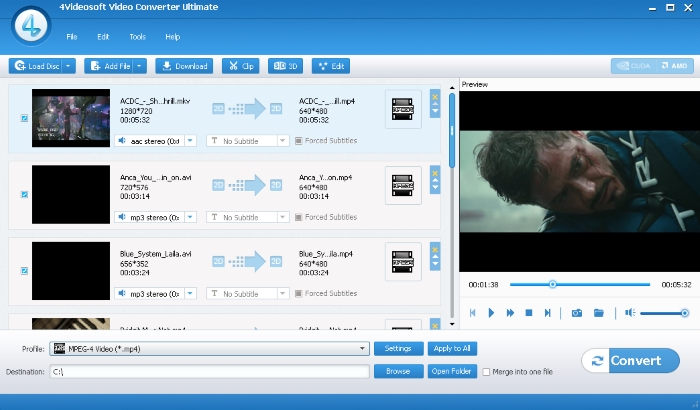700x410 pixels.
Task: Click the Apply to All button
Action: click(452, 348)
